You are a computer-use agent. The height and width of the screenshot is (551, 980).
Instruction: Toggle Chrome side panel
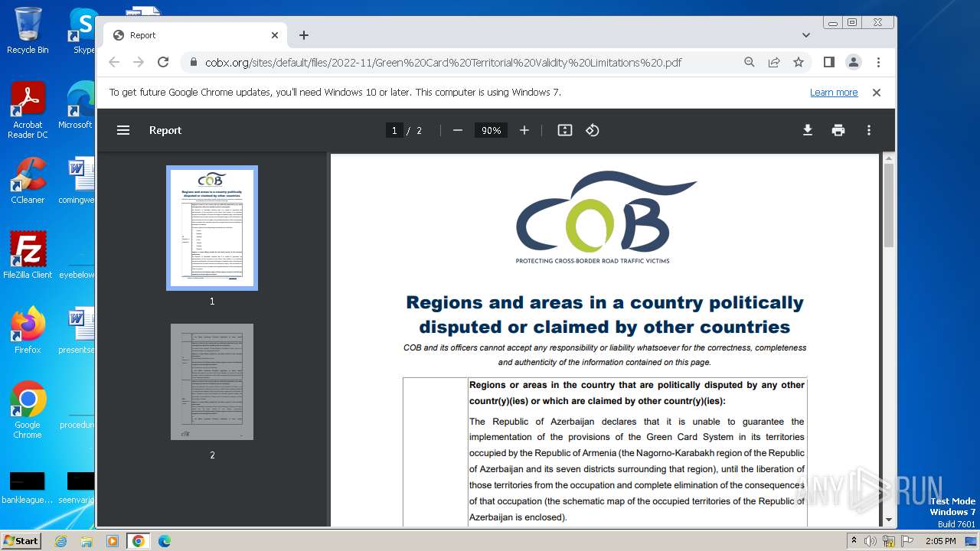click(x=829, y=62)
